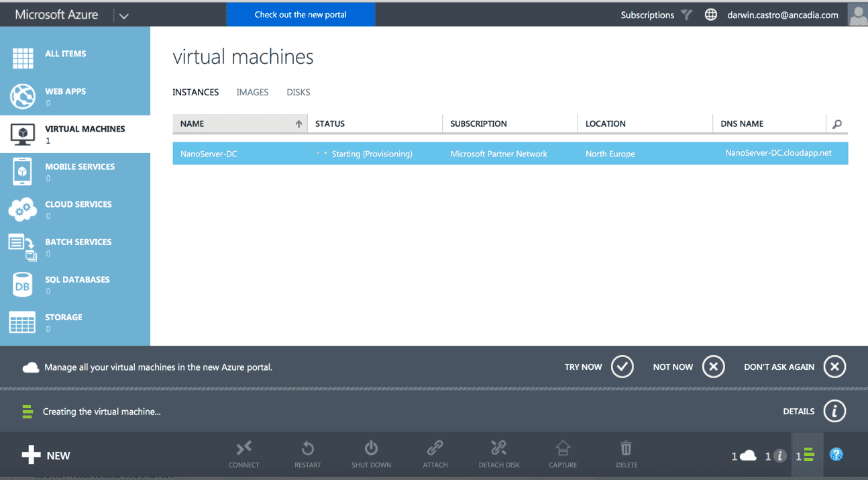Click the user avatar icon
Image resolution: width=868 pixels, height=480 pixels.
click(x=858, y=15)
